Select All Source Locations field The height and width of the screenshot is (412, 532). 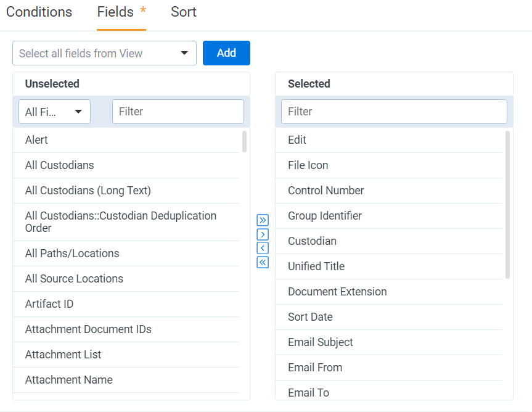tap(126, 279)
